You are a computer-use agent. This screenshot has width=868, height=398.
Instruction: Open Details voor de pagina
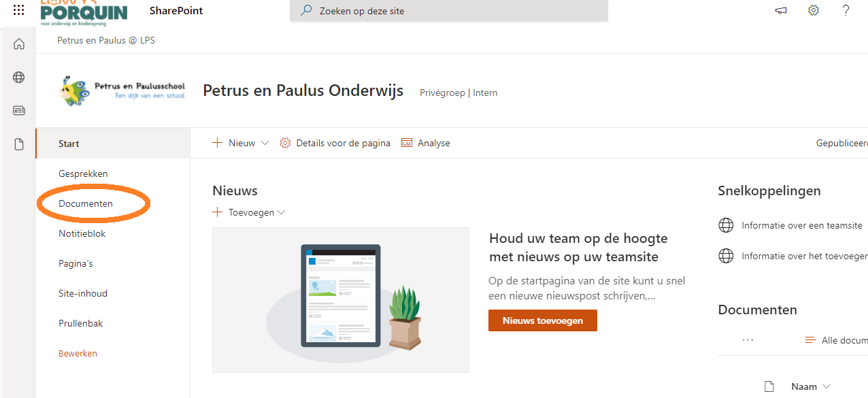point(335,143)
